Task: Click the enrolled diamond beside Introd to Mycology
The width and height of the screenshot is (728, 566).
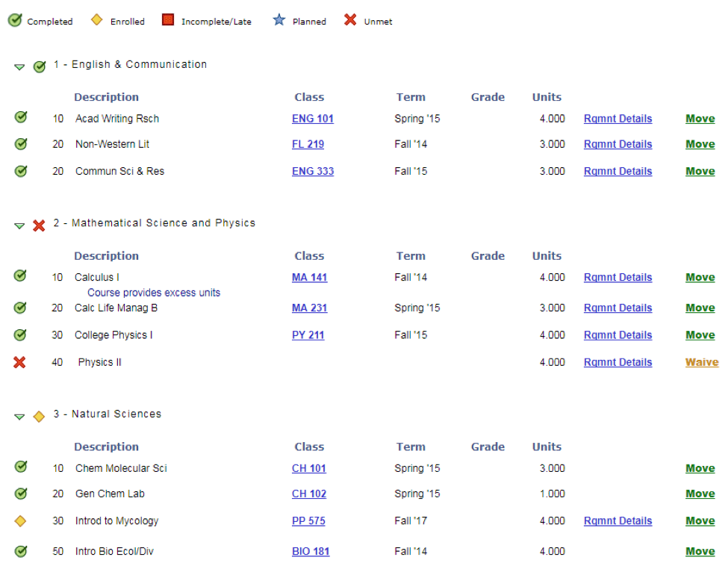Action: point(20,520)
